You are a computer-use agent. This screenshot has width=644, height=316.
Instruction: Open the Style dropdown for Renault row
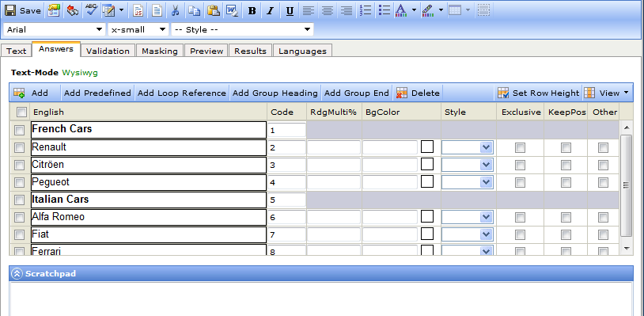[467, 147]
